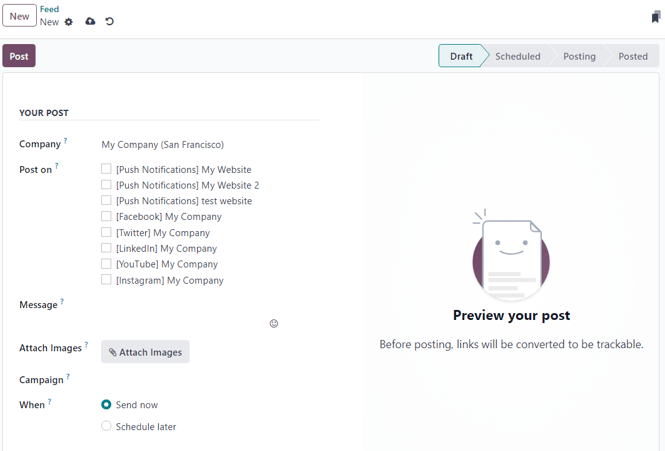The image size is (665, 451).
Task: Switch to the Scheduled status stage
Action: [517, 56]
